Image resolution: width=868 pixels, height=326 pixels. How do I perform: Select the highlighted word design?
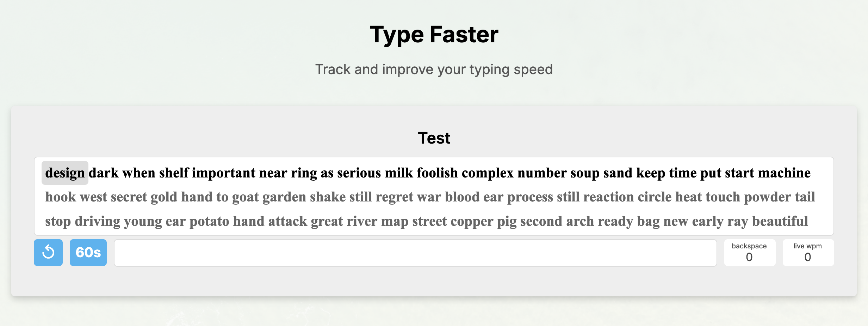(x=65, y=173)
